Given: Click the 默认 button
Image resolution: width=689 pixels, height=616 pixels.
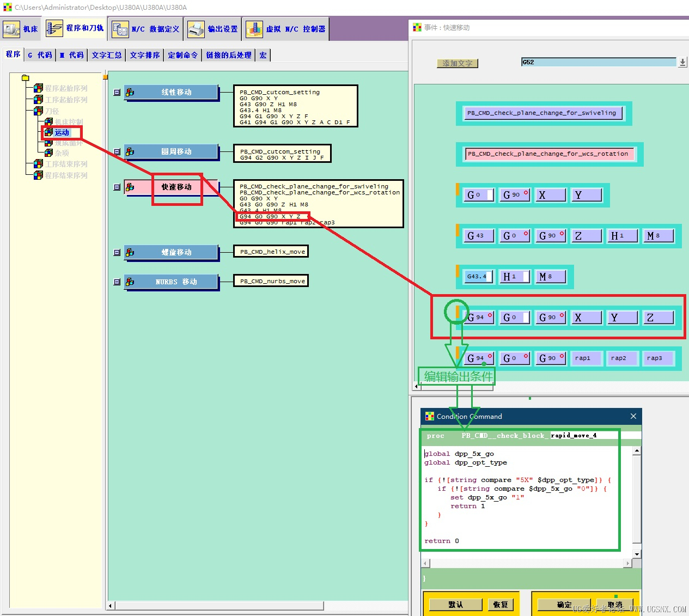Looking at the screenshot, I should [456, 605].
